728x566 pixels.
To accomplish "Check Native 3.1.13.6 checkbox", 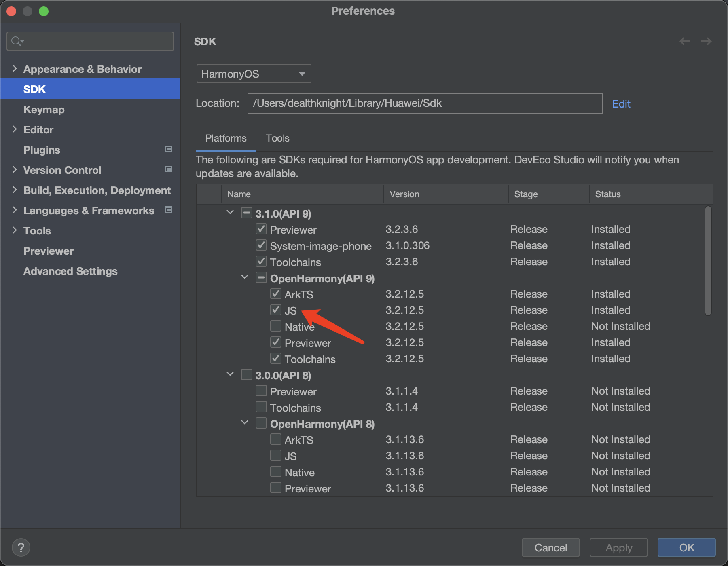I will pos(276,471).
